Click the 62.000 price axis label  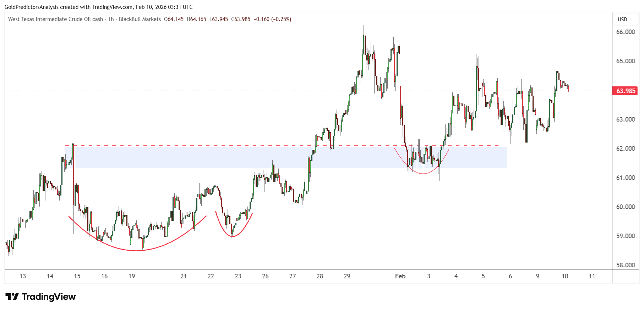626,149
